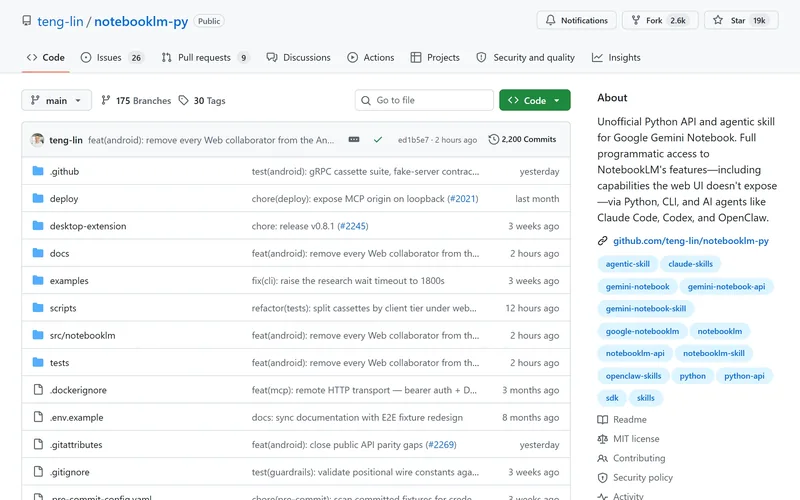The height and width of the screenshot is (500, 800).
Task: Click the MIT license scale icon
Action: (x=603, y=439)
